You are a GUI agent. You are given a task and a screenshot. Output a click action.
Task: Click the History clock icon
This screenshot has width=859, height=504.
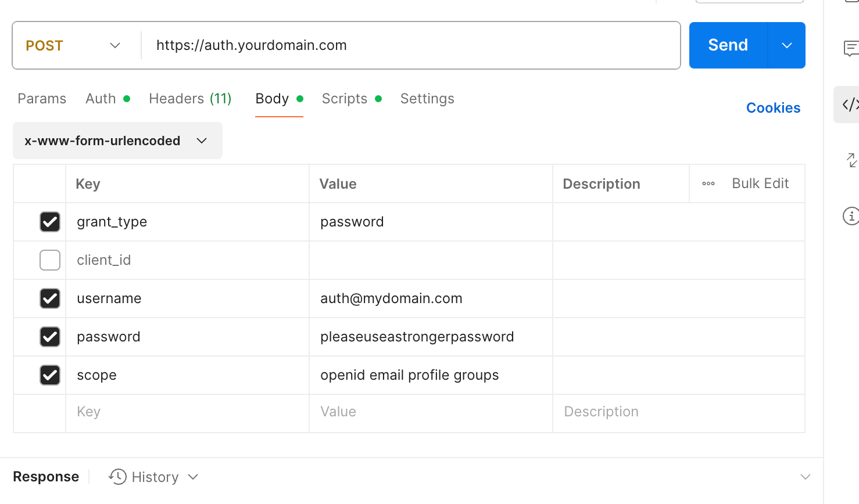click(117, 477)
